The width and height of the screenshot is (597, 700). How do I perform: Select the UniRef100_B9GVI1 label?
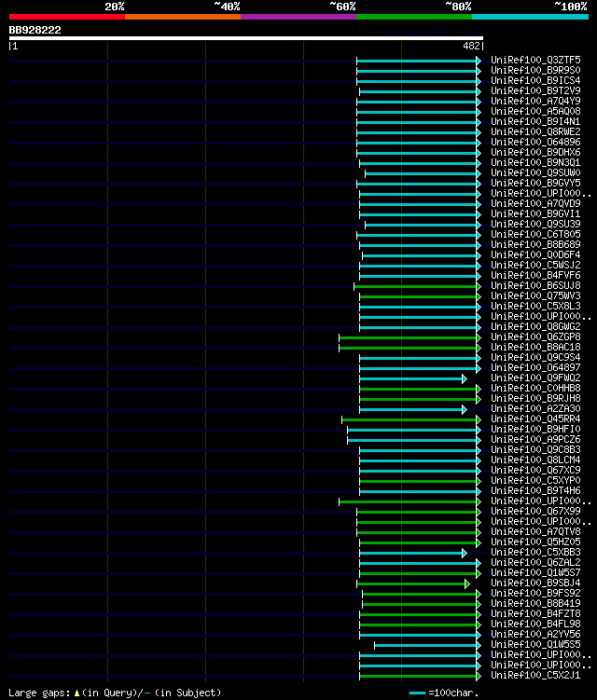(x=535, y=213)
